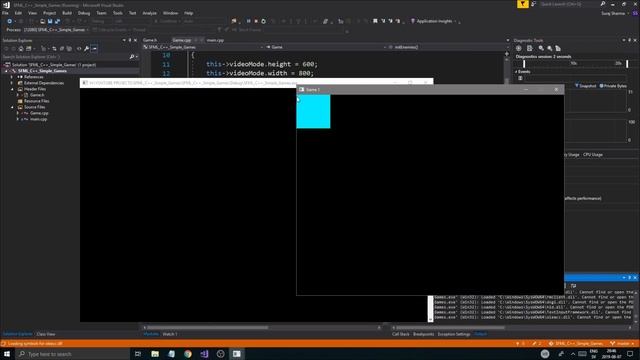Switch to the Game.h editor tab
The height and width of the screenshot is (360, 640).
pos(150,40)
